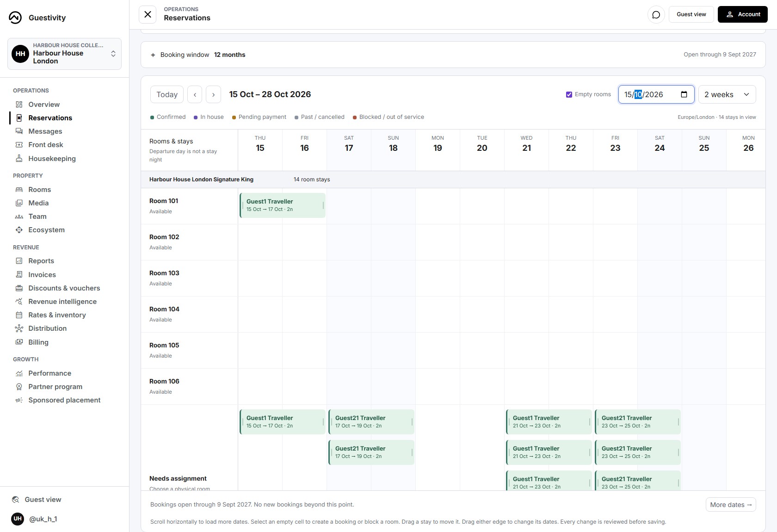Toggle the Empty rooms checkbox

(569, 94)
